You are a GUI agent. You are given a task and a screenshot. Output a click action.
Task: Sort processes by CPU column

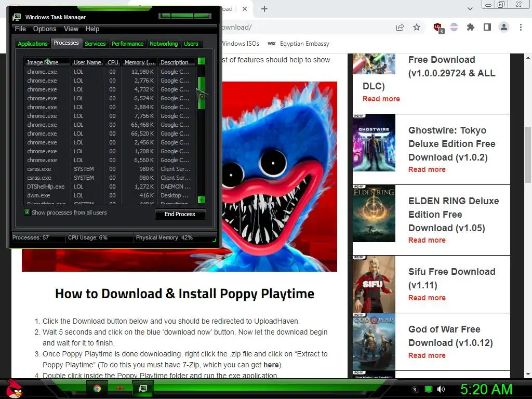tap(113, 62)
